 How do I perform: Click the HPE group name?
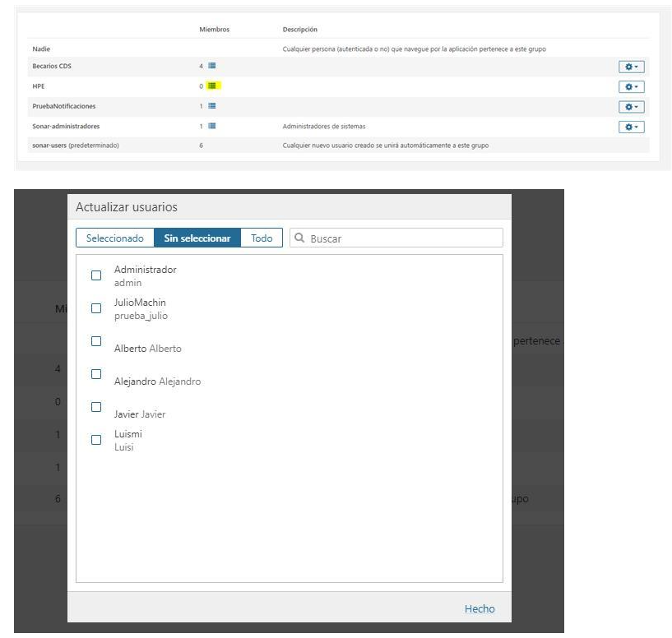coord(39,86)
